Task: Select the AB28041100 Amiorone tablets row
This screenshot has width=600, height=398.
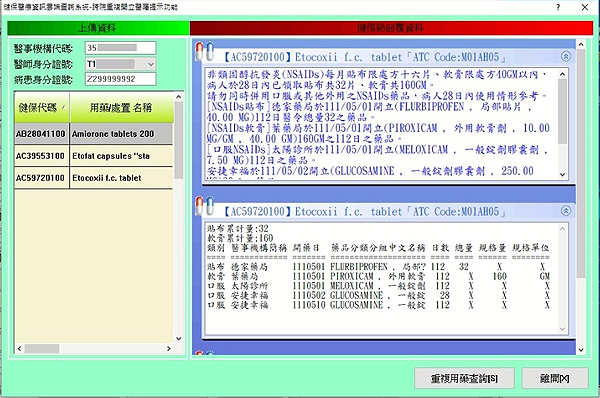Action: coord(93,134)
